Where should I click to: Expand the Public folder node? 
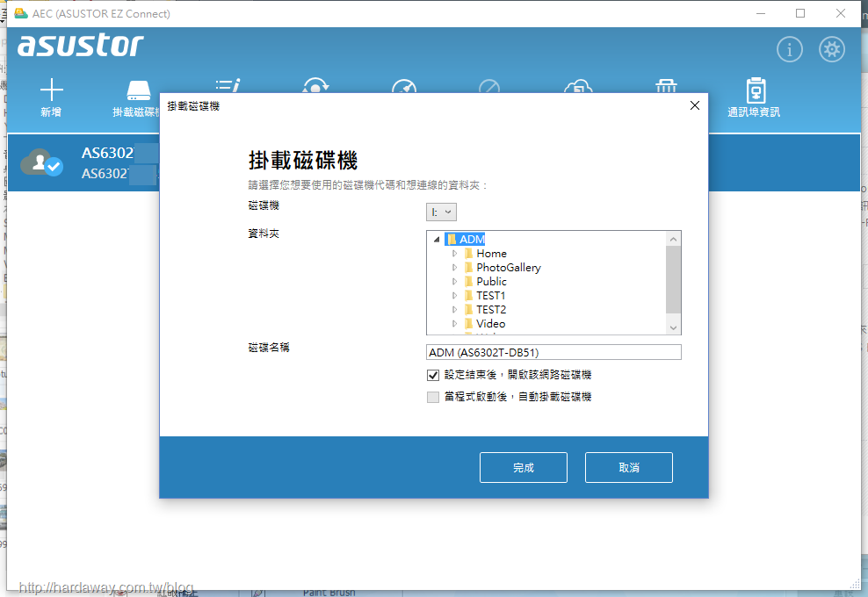tap(454, 282)
